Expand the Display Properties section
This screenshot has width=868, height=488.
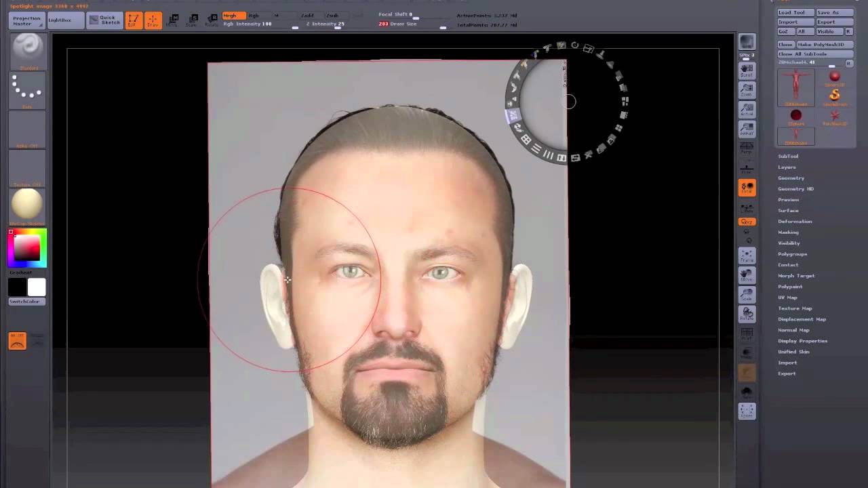(x=803, y=341)
